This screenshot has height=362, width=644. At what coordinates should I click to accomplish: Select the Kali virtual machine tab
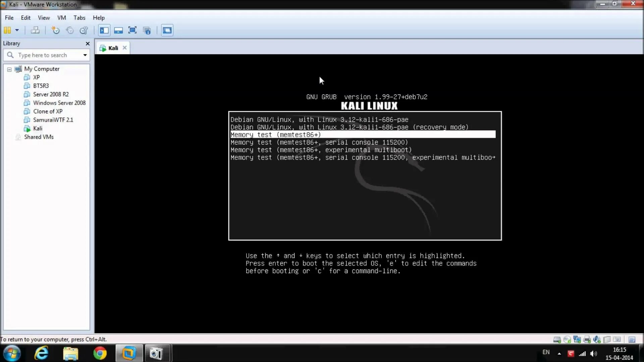(113, 48)
